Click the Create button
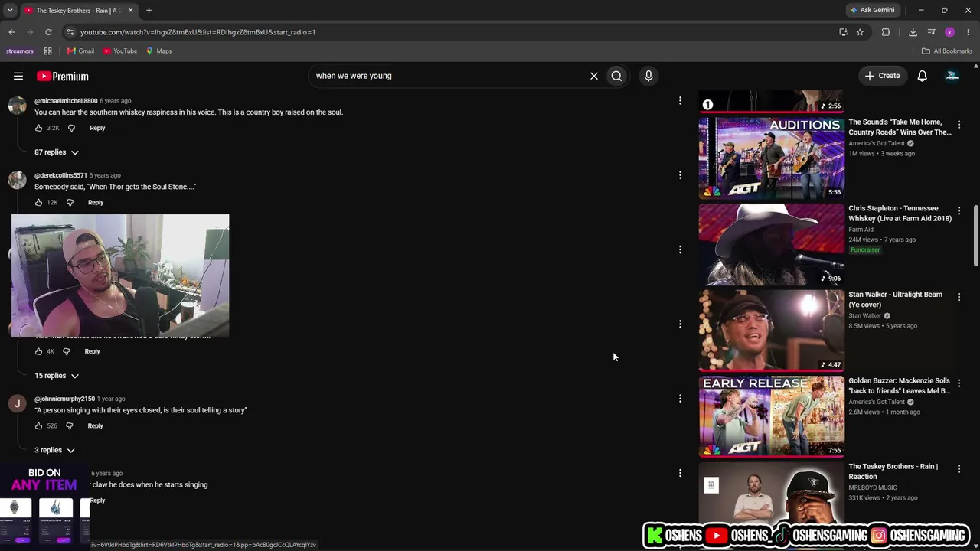The image size is (980, 551). [882, 76]
